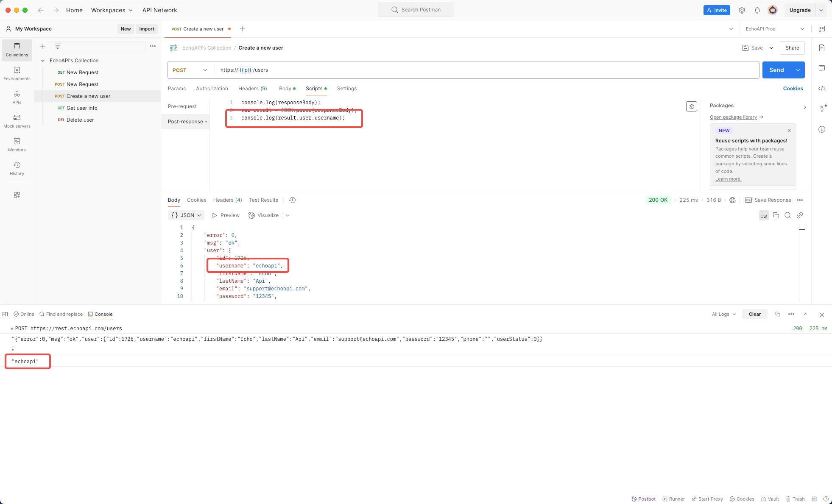This screenshot has width=832, height=504.
Task: Click the response link icon
Action: click(x=800, y=215)
